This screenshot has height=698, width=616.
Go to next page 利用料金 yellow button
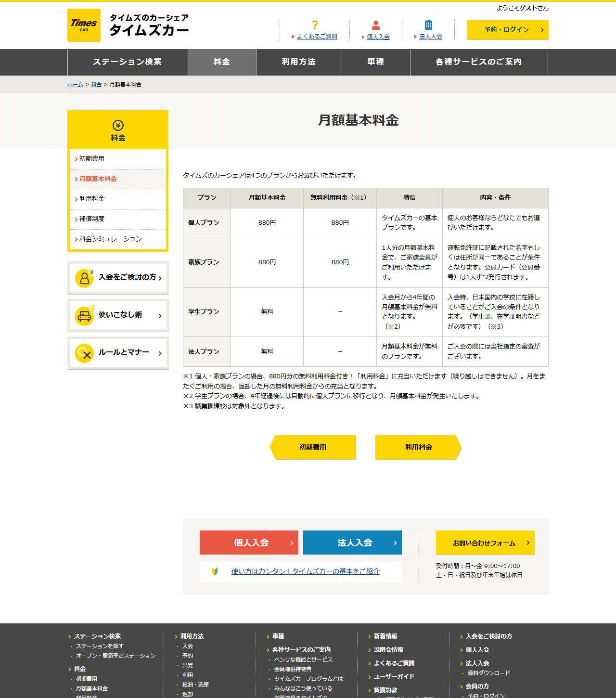click(419, 447)
